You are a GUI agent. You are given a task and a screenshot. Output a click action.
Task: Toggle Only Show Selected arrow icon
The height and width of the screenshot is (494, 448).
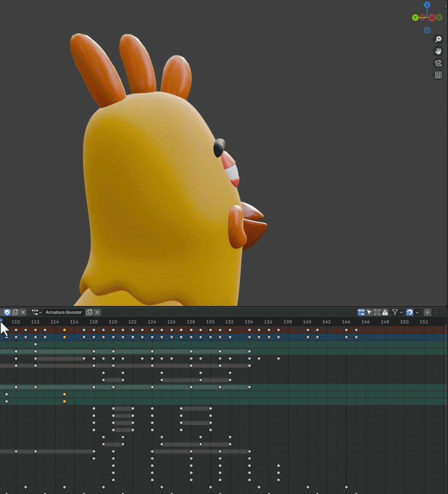pyautogui.click(x=369, y=312)
